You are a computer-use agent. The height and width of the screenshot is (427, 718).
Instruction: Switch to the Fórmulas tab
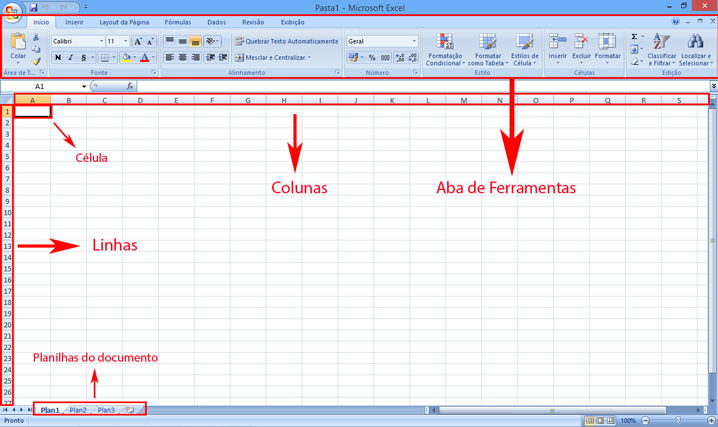coord(178,22)
